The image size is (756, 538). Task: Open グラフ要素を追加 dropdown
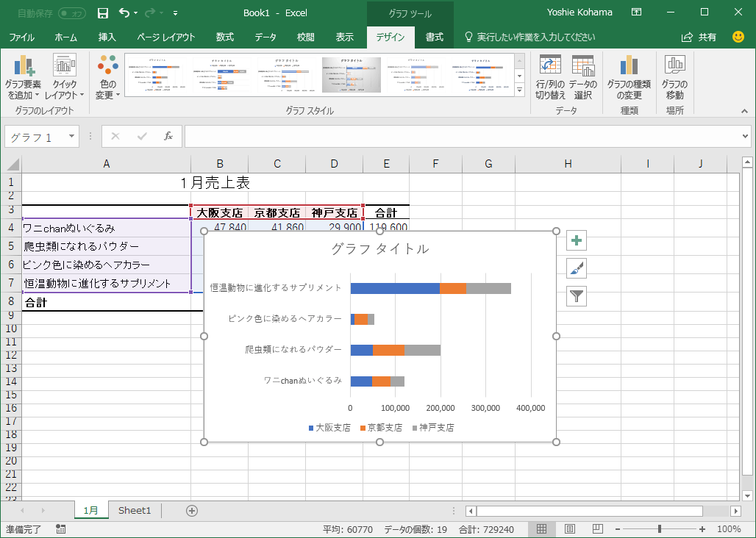(x=23, y=77)
